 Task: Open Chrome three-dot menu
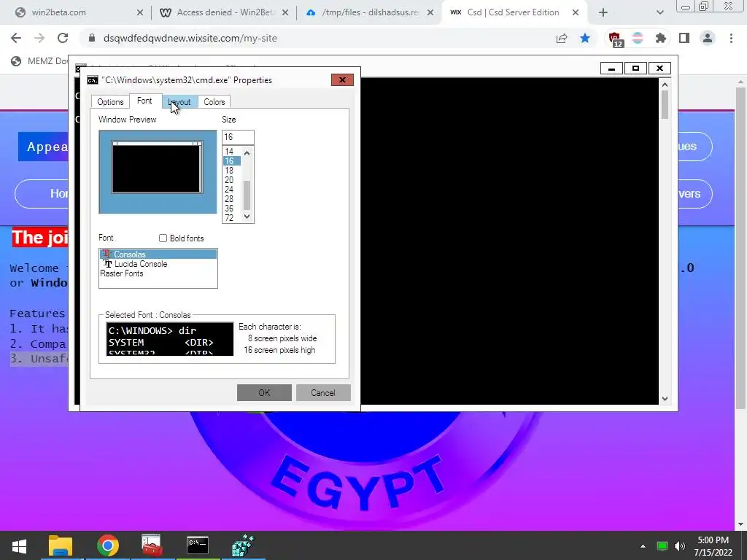tap(731, 38)
